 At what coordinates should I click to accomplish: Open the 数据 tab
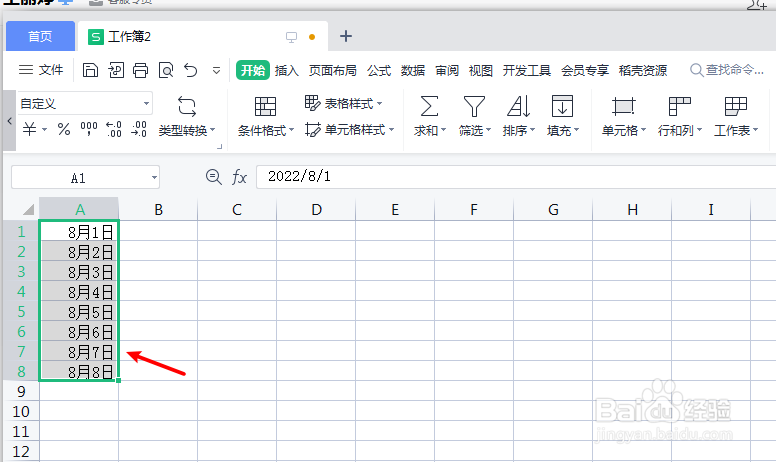click(413, 70)
